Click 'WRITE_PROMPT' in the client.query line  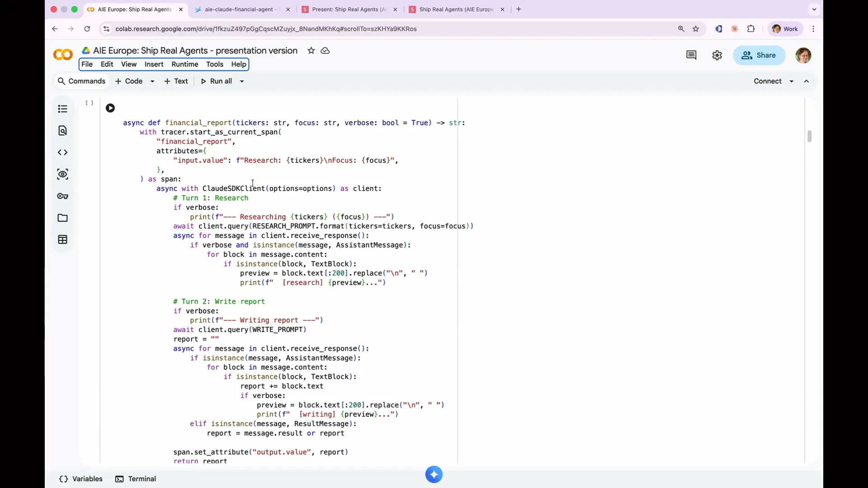(278, 330)
